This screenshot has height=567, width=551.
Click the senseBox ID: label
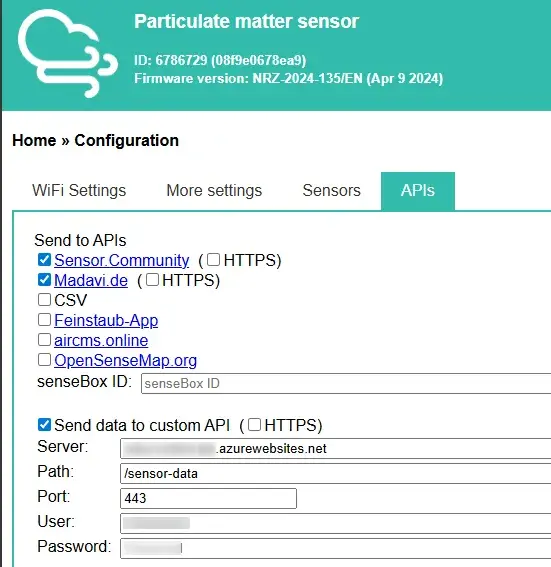click(85, 381)
